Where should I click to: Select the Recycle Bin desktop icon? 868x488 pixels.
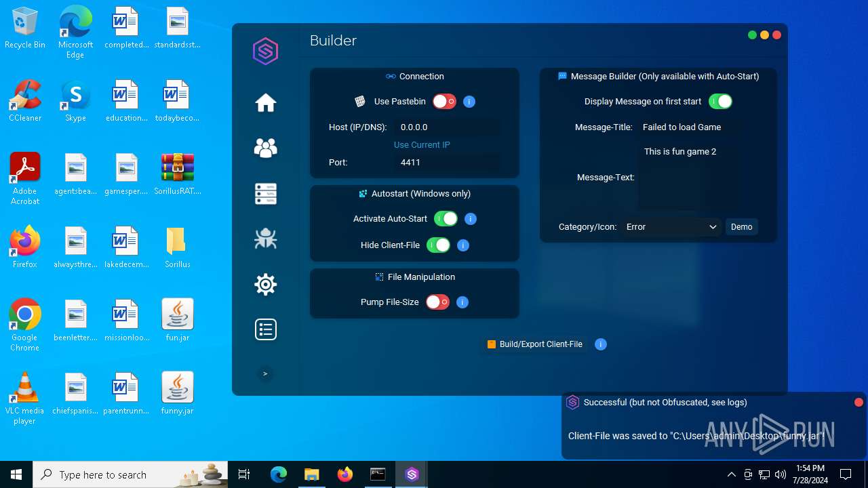[x=25, y=28]
